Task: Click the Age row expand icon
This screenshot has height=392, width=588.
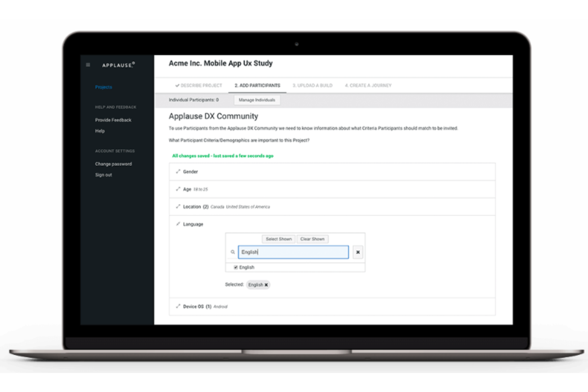Action: click(x=178, y=189)
